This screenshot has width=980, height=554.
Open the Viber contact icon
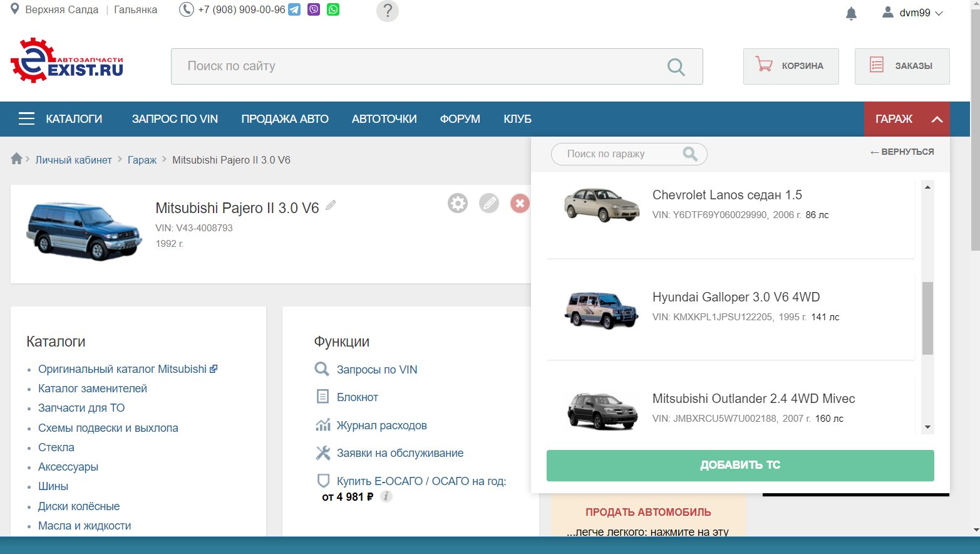[314, 10]
